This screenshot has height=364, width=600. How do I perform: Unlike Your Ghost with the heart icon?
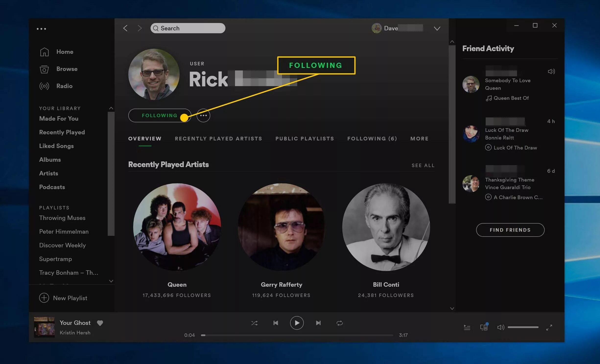click(x=100, y=323)
